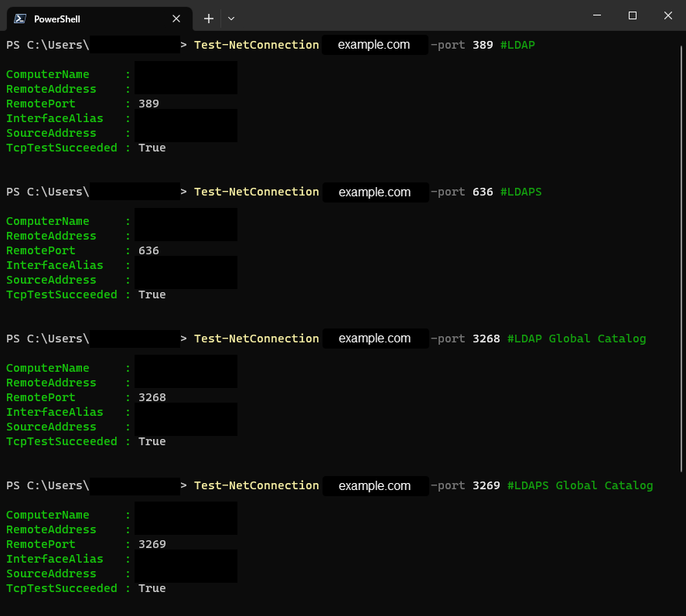Click the SourceAddress label in the port 3268 output
The image size is (686, 616).
[x=51, y=427]
